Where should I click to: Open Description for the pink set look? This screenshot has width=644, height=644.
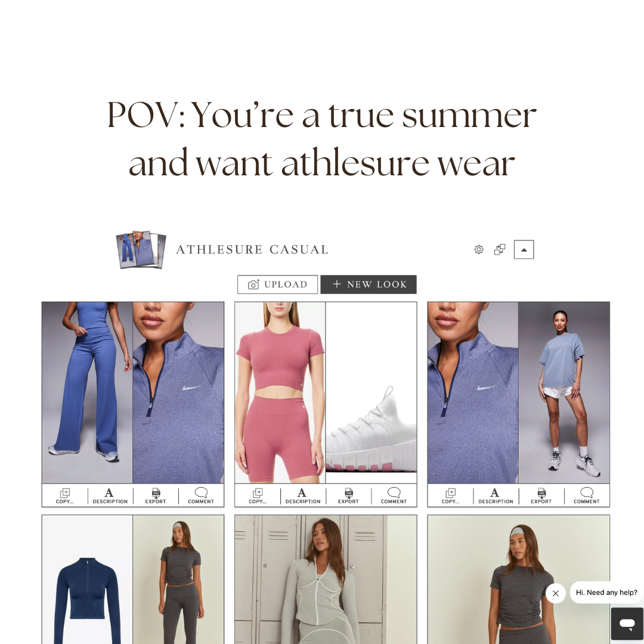point(303,496)
